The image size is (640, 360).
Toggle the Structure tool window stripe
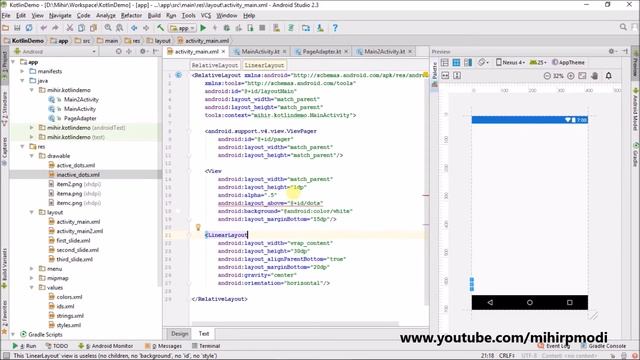pos(4,108)
